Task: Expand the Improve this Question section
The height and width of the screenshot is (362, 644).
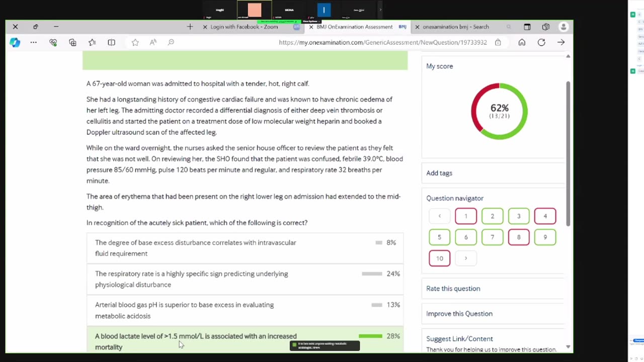Action: (493, 314)
